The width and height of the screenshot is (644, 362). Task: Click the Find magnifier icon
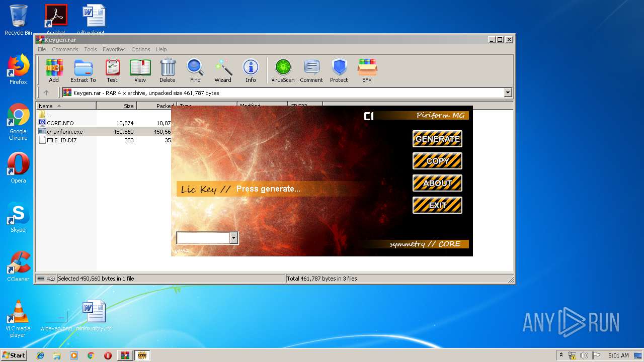(x=195, y=70)
